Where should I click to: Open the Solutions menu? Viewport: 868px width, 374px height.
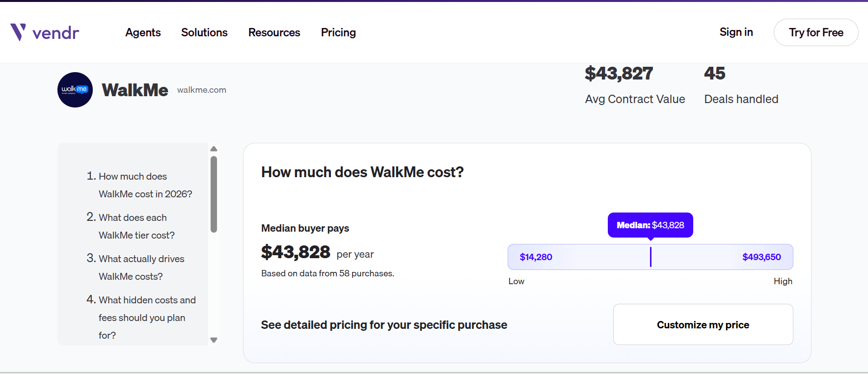tap(204, 32)
